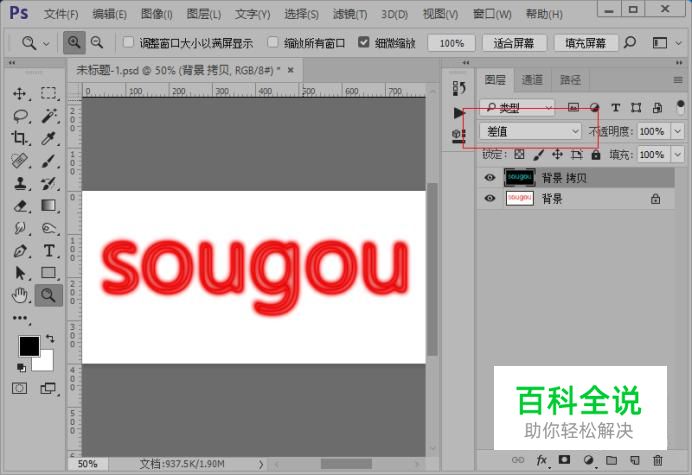
Task: Select the Horizontal Type tool
Action: coord(49,251)
